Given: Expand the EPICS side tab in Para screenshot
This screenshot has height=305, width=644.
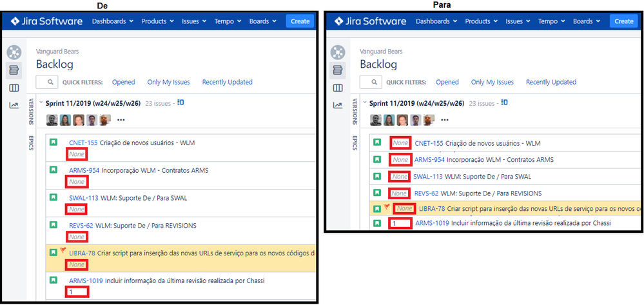Looking at the screenshot, I should click(355, 143).
